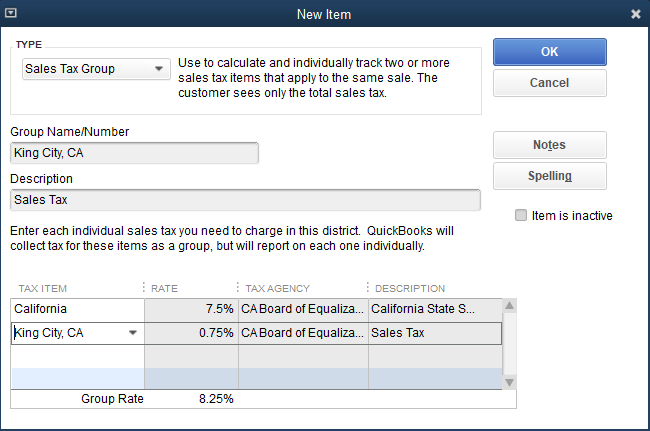Select the 7.5% rate cell
Image resolution: width=650 pixels, height=431 pixels.
pyautogui.click(x=191, y=309)
